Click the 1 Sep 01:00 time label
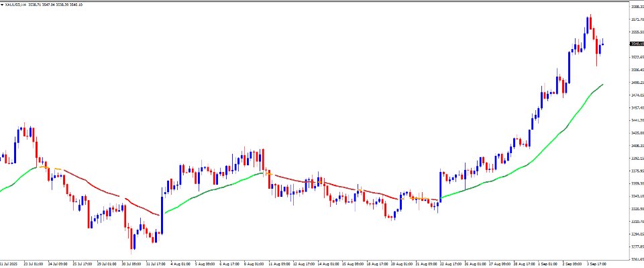 548,263
